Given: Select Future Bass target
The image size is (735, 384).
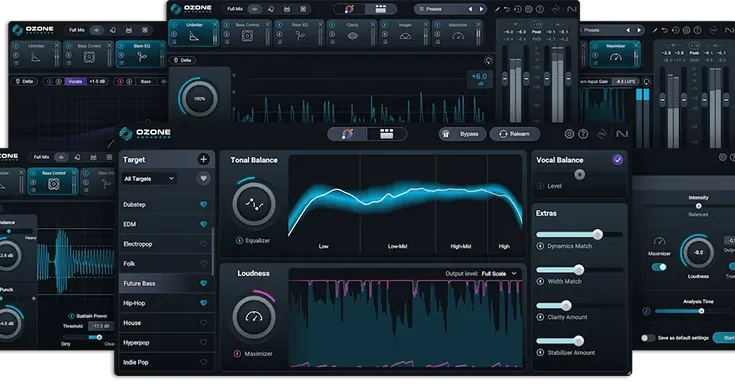Looking at the screenshot, I should pos(166,283).
